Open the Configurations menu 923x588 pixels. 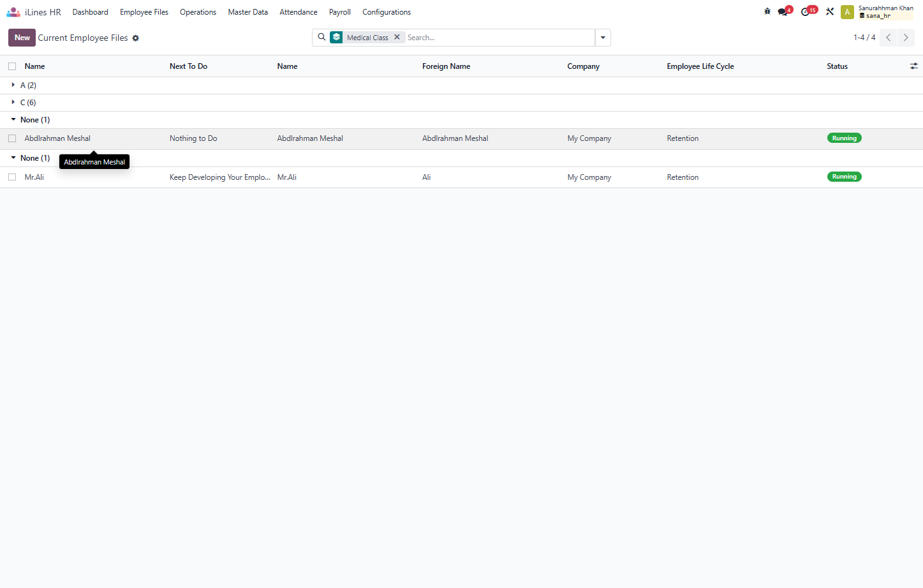tap(387, 12)
